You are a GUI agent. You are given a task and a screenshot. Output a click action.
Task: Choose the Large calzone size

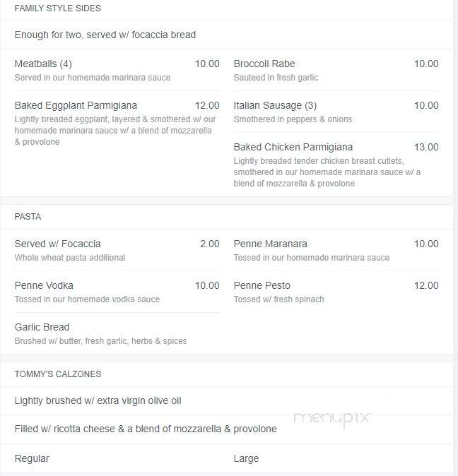[x=246, y=458]
